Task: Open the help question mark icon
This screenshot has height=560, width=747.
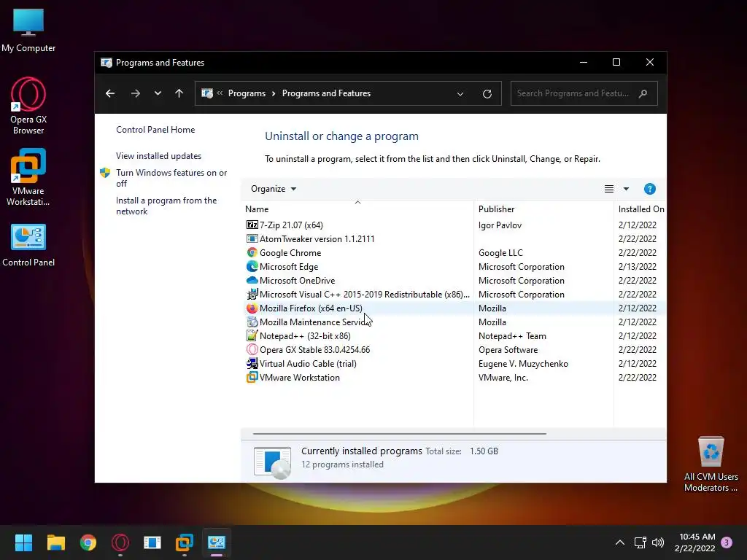Action: tap(649, 189)
